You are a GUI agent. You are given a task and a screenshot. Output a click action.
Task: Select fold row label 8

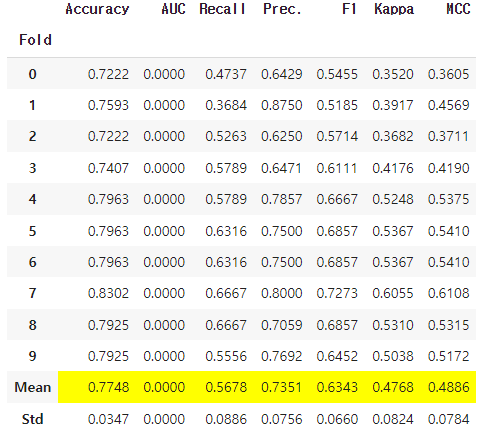tap(32, 325)
